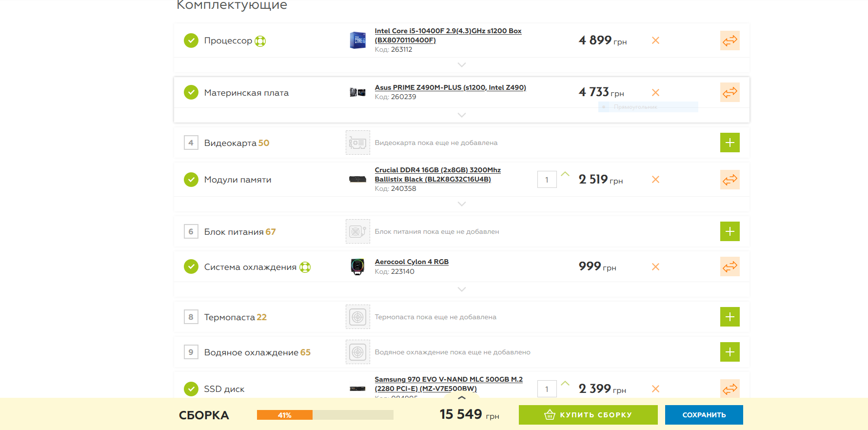868x430 pixels.
Task: Open the Видеокарта category
Action: click(230, 143)
